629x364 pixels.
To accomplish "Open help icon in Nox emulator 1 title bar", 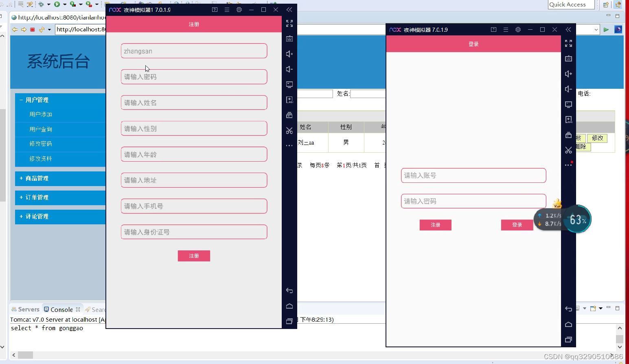I will click(x=215, y=10).
